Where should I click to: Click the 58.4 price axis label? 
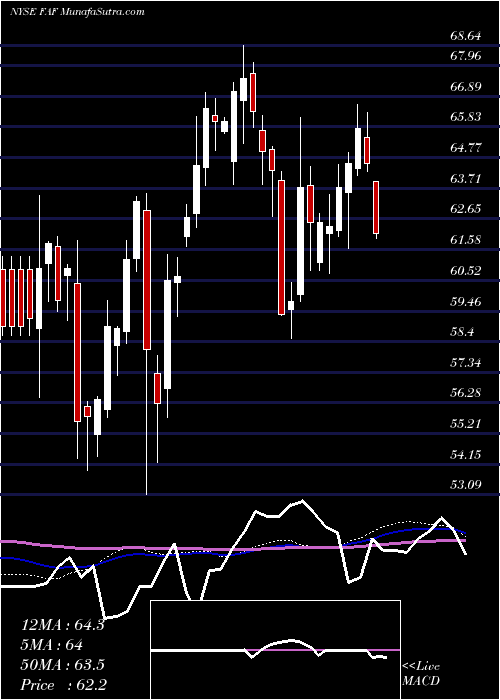(462, 332)
